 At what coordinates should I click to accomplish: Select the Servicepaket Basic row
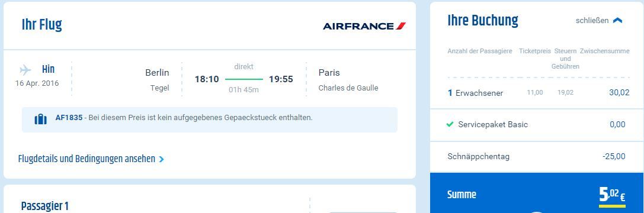537,124
